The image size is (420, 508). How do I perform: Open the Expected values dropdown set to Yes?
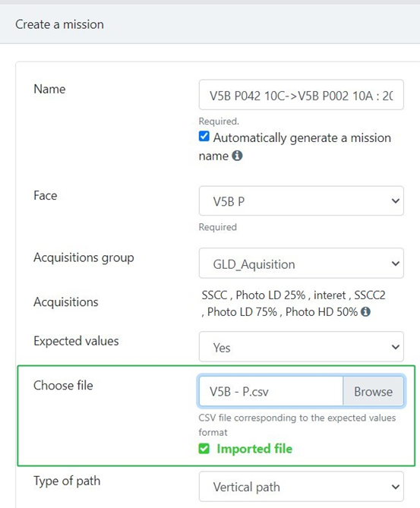(x=301, y=347)
